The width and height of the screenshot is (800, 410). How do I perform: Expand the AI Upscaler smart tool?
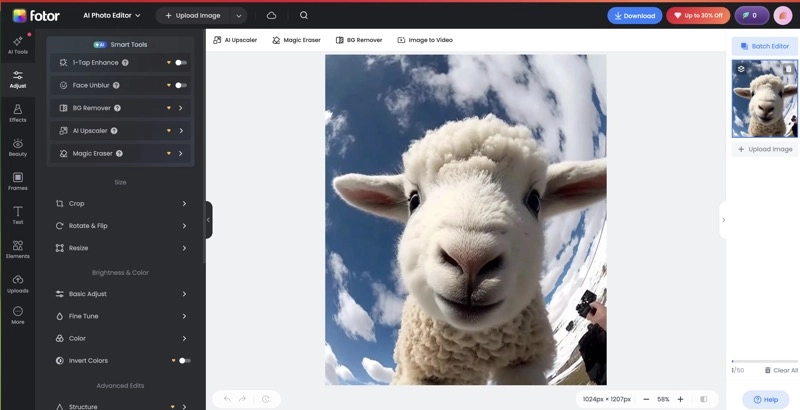181,131
